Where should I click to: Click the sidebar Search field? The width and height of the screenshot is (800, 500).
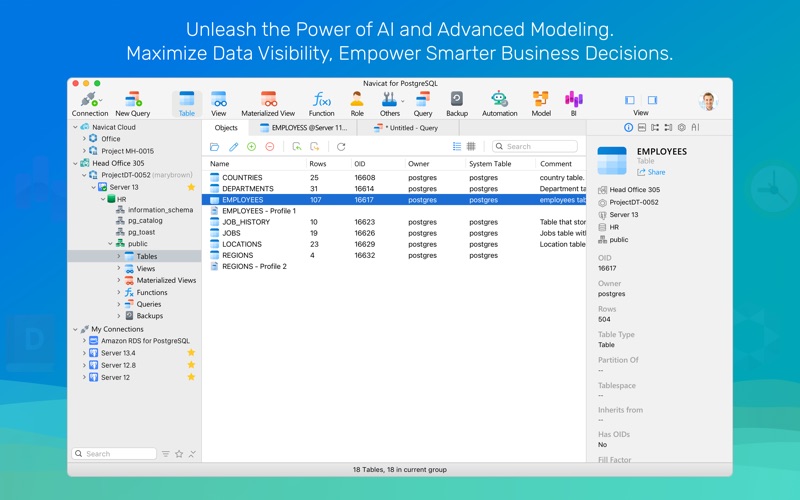pyautogui.click(x=114, y=454)
